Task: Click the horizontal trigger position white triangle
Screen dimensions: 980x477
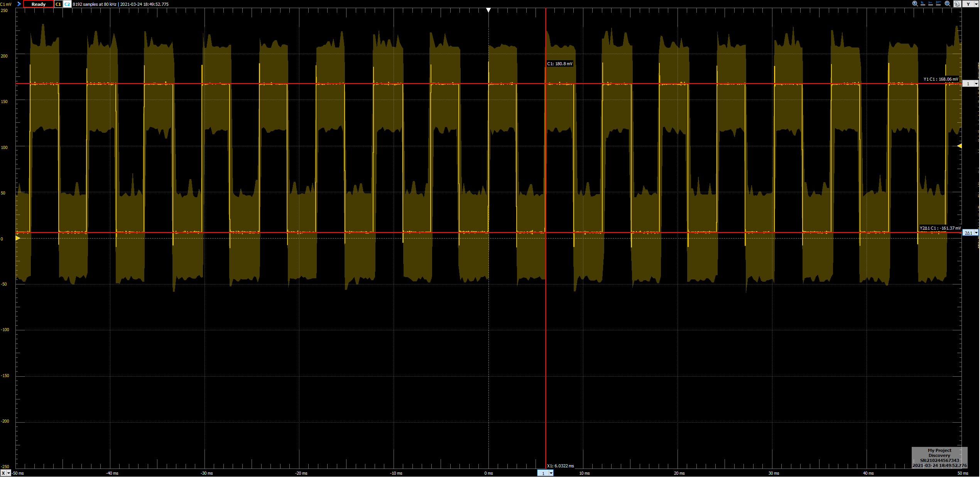Action: (x=488, y=10)
